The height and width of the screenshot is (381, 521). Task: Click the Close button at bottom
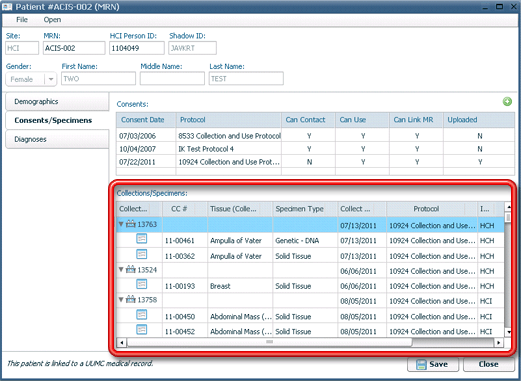(x=489, y=364)
